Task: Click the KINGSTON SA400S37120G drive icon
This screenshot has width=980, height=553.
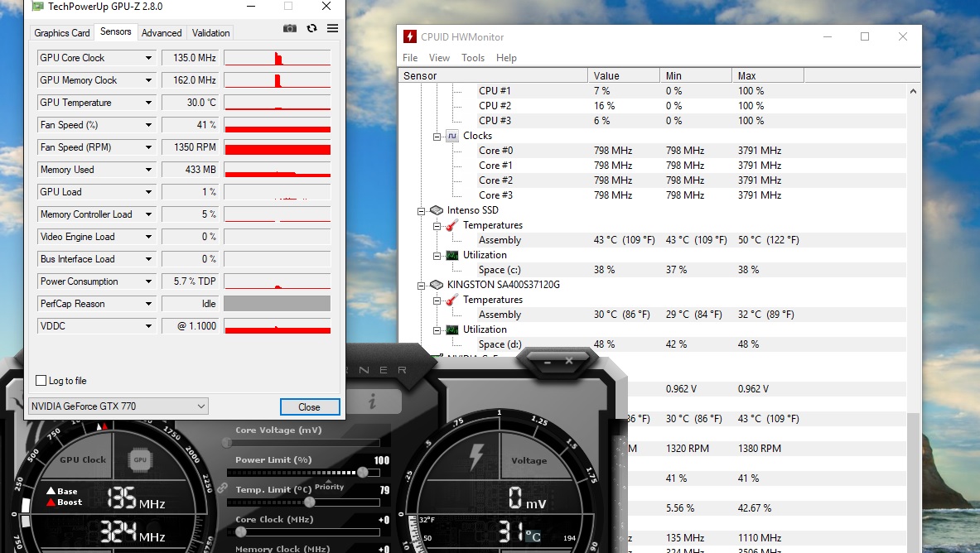Action: coord(437,285)
